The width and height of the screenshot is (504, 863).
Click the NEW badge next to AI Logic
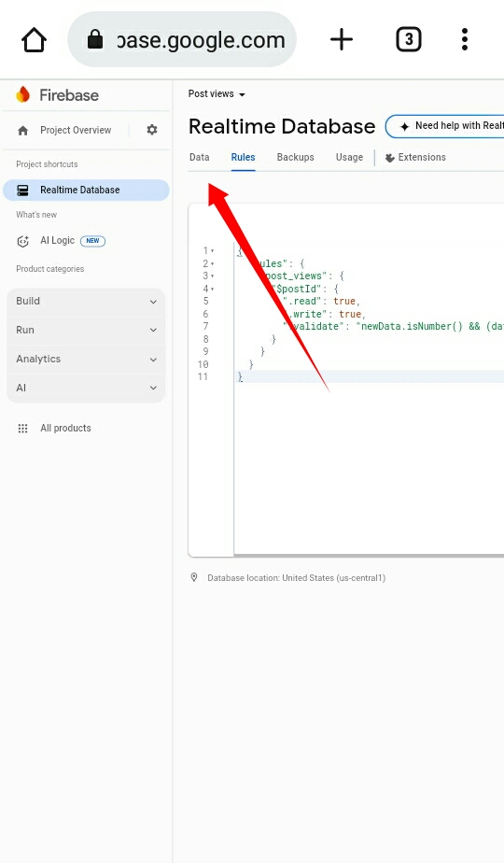coord(92,241)
